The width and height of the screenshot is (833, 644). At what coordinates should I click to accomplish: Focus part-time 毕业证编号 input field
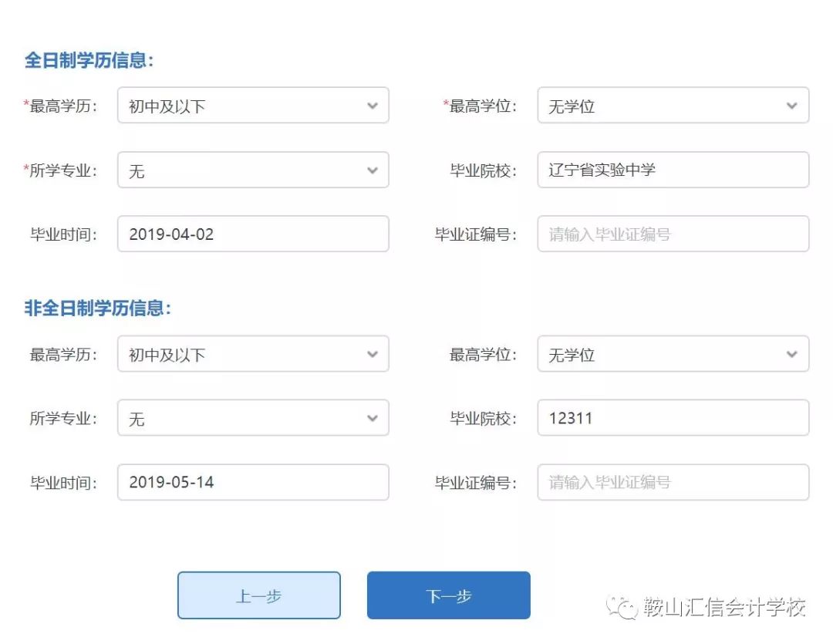click(673, 482)
